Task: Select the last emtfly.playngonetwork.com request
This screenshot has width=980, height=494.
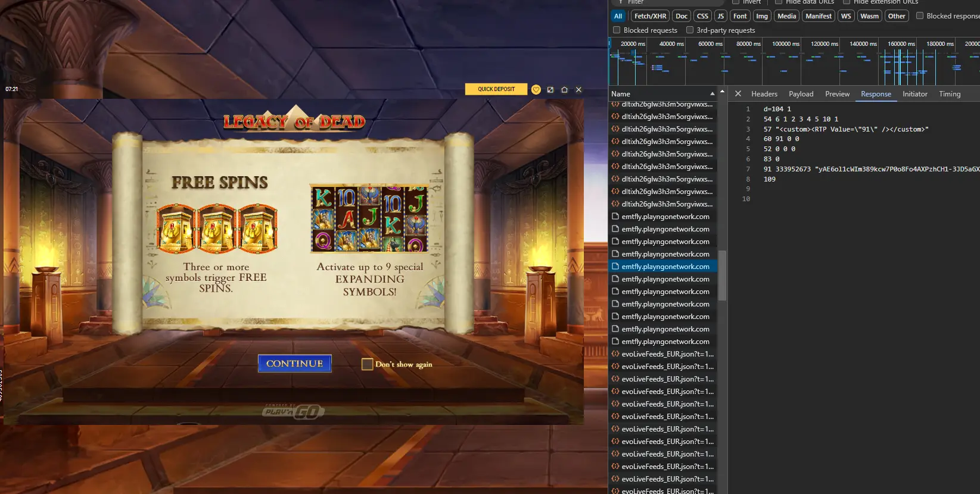Action: coord(663,342)
